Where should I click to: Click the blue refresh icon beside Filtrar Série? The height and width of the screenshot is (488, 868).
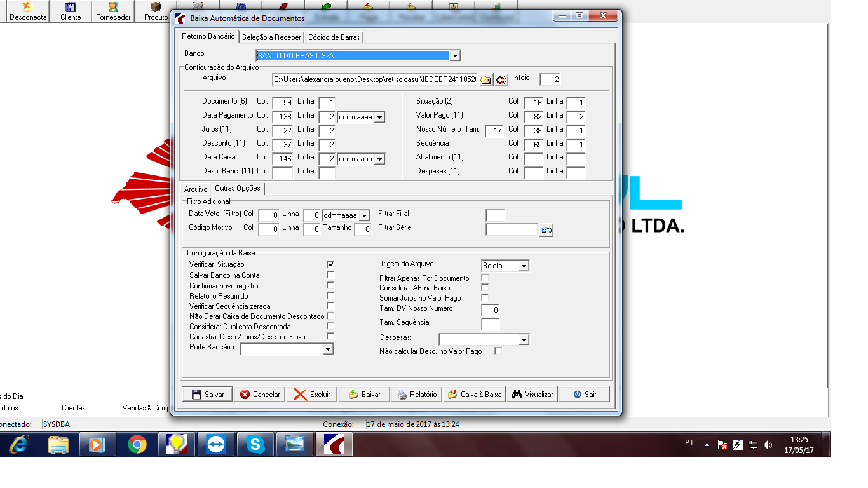(x=546, y=230)
